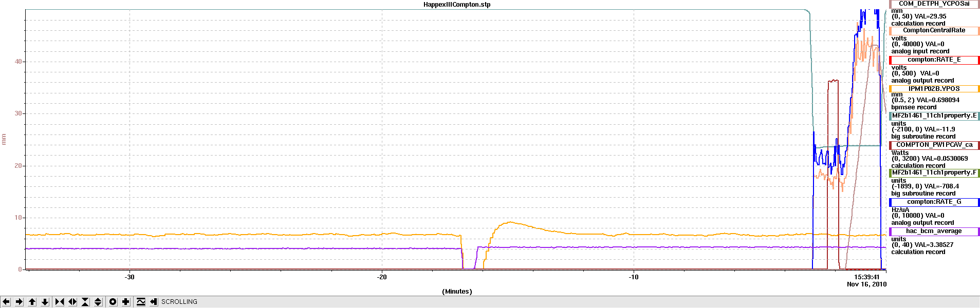This screenshot has height=308, width=980.
Task: Click the '(Minutes)' x-axis label
Action: (x=457, y=292)
